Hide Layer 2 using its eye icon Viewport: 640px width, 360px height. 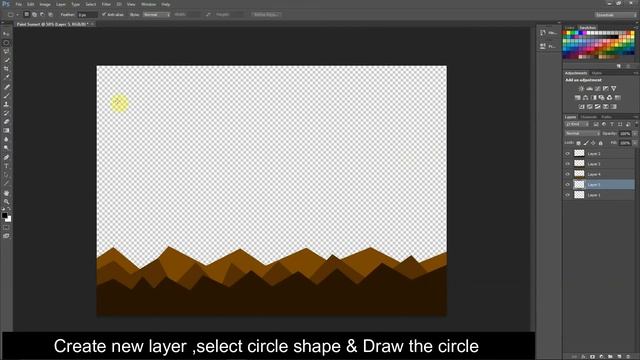567,153
